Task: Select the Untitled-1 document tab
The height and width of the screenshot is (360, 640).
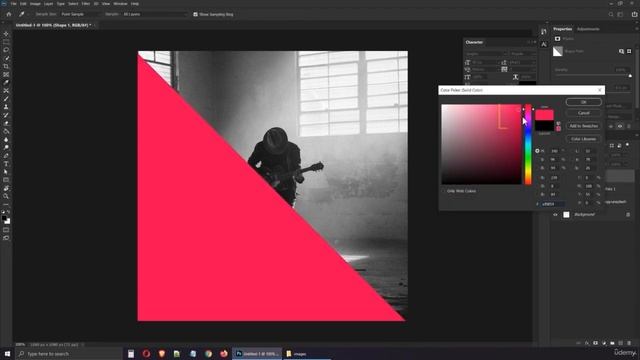Action: pyautogui.click(x=53, y=25)
